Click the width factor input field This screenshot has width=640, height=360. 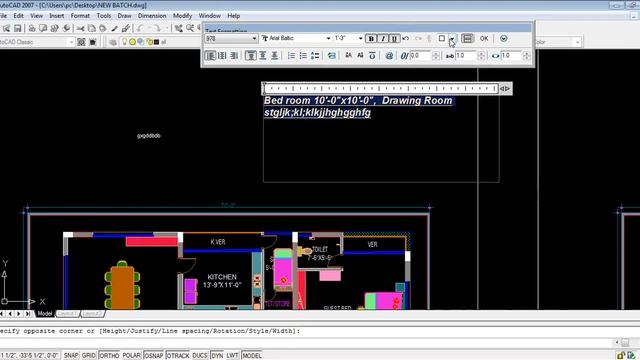pyautogui.click(x=511, y=56)
